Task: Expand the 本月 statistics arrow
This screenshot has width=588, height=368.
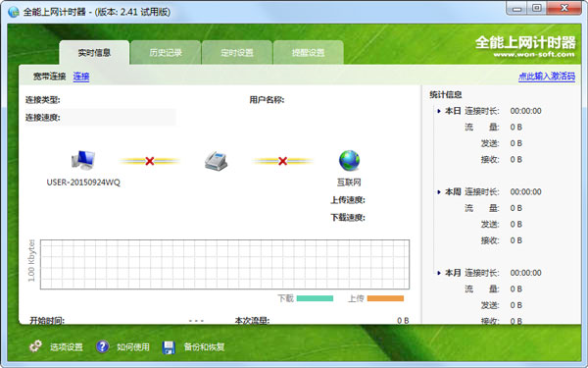Action: point(439,273)
